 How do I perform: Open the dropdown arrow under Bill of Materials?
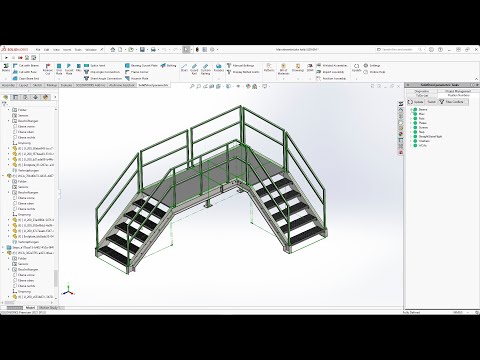click(x=283, y=78)
